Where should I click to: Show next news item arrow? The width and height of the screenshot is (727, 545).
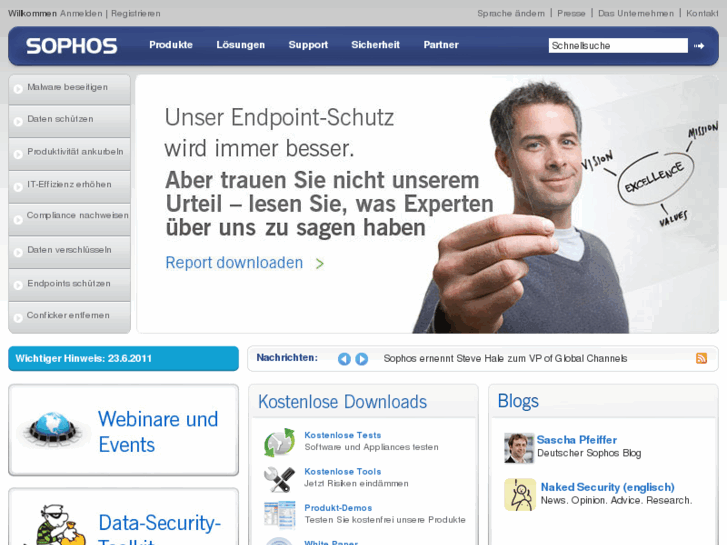tap(362, 359)
